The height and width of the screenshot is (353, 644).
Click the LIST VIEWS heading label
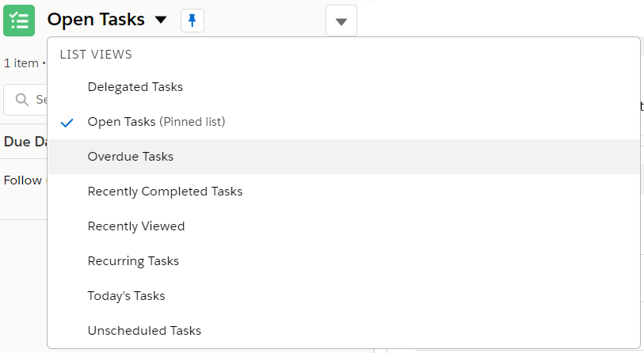click(96, 55)
